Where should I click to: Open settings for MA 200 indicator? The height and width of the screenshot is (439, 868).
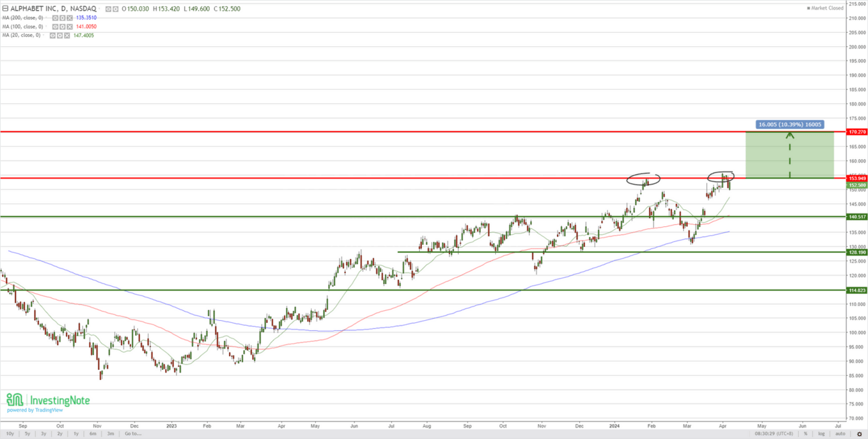click(x=62, y=18)
